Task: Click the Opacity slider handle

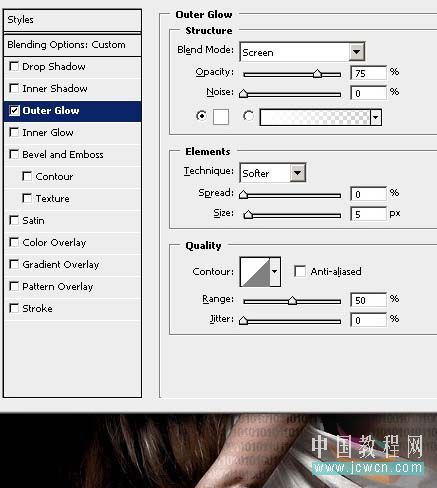Action: (317, 73)
